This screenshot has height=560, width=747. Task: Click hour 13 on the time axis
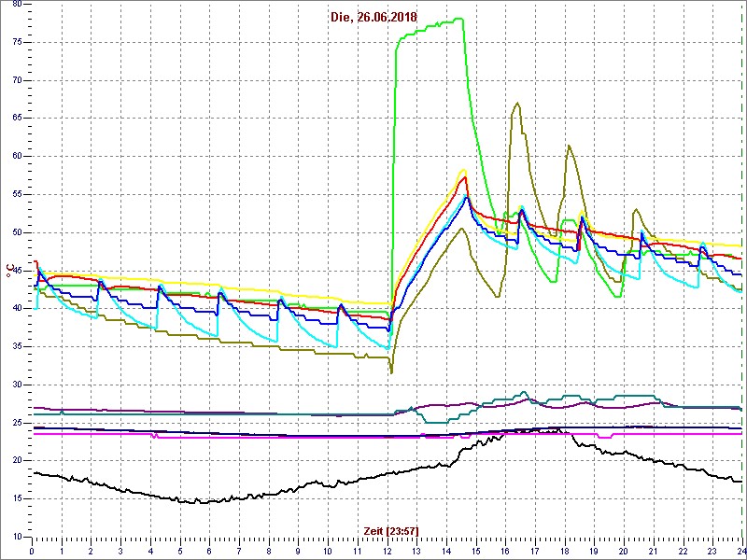[416, 551]
